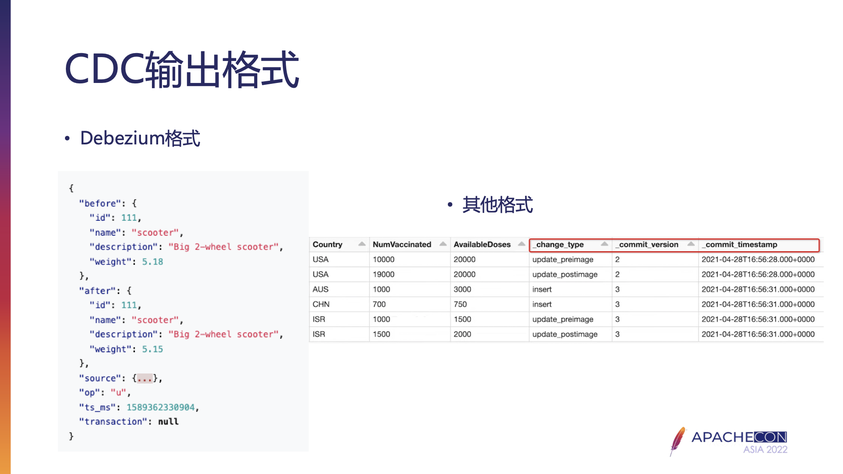Click the "source": {...} collapsed entry
This screenshot has height=474, width=843.
(x=120, y=378)
